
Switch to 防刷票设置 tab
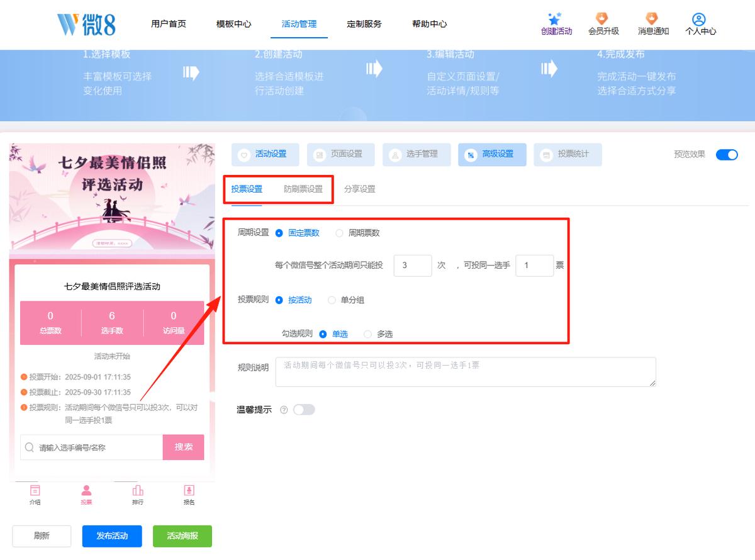[x=303, y=189]
